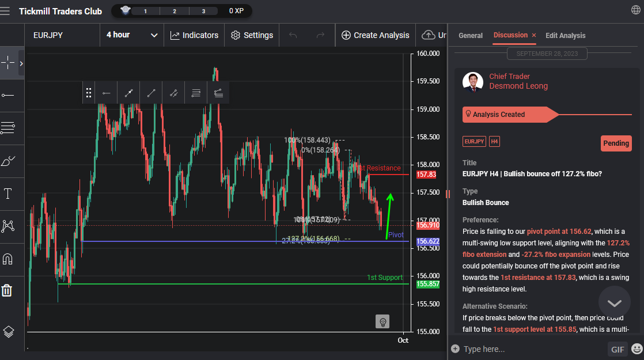
Task: Switch to the General tab
Action: [471, 36]
